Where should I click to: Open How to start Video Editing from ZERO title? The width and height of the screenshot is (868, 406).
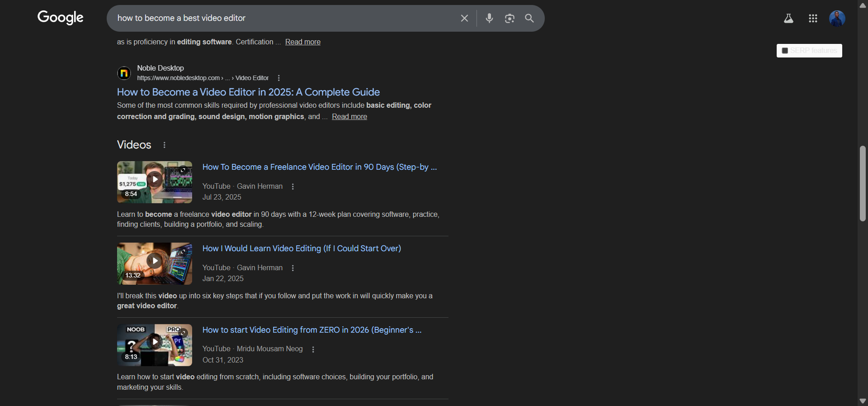pos(312,330)
